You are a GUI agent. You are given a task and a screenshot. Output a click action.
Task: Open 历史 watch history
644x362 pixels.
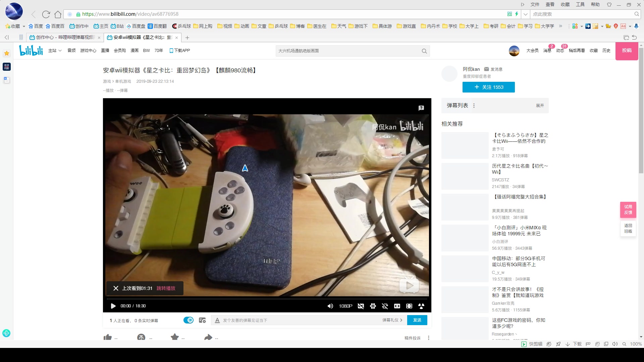(606, 51)
